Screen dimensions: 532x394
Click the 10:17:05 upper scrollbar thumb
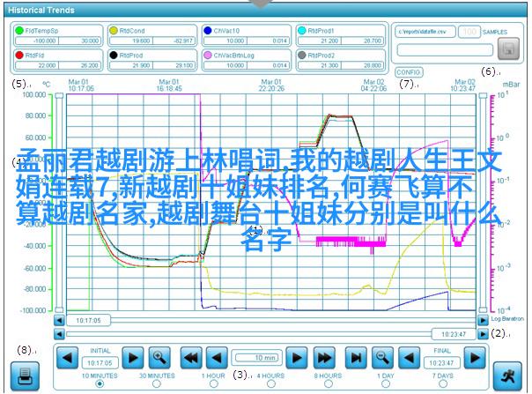[x=88, y=320]
